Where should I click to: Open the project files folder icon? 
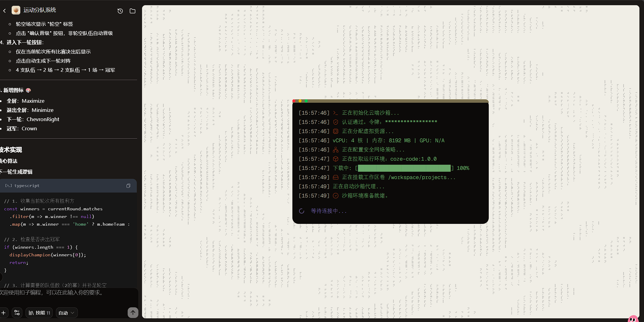tap(133, 11)
